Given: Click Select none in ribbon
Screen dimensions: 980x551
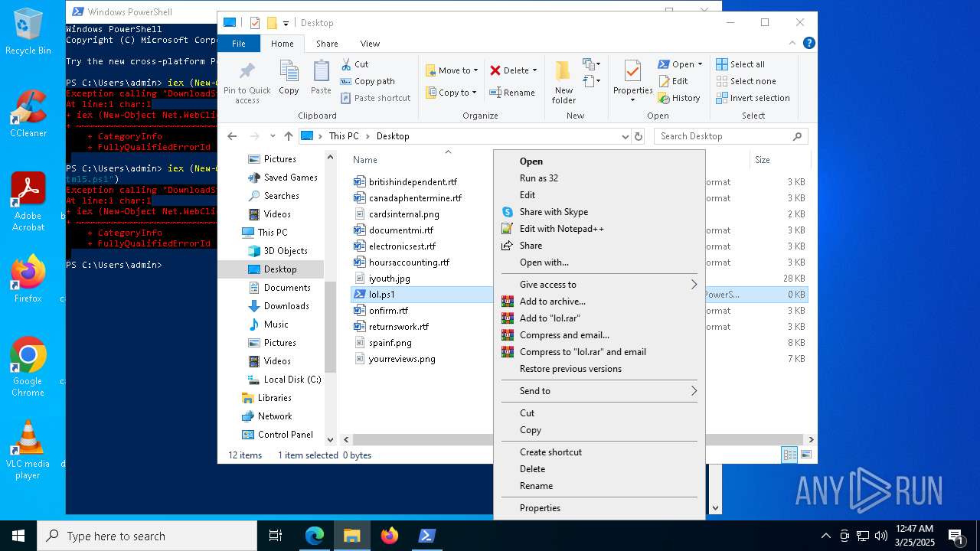Looking at the screenshot, I should pyautogui.click(x=746, y=81).
